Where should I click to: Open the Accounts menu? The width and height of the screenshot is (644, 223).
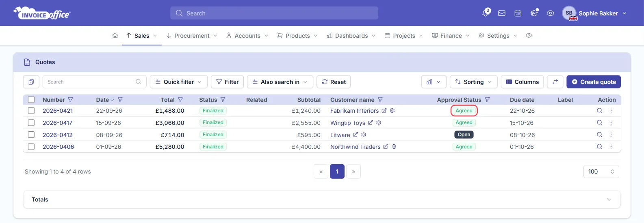(x=247, y=36)
